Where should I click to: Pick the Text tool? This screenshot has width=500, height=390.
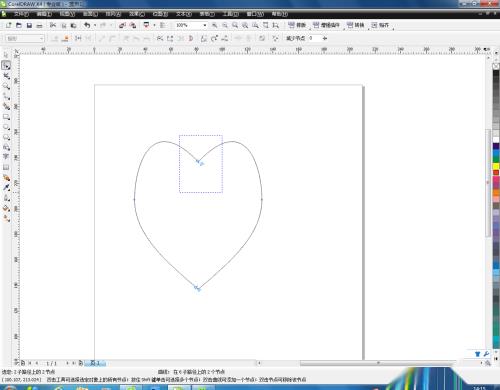6,157
